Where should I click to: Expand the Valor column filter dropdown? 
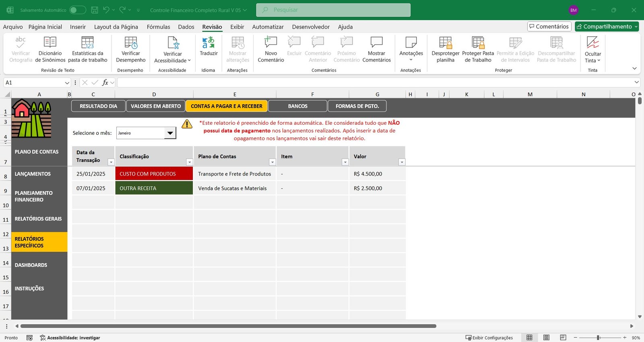click(x=401, y=162)
